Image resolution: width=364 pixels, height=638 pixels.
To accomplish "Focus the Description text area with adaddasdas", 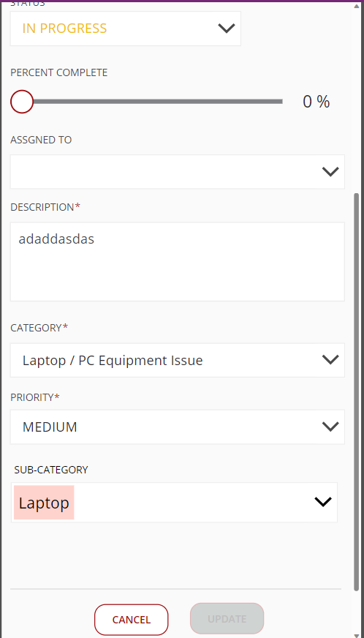I will [178, 262].
